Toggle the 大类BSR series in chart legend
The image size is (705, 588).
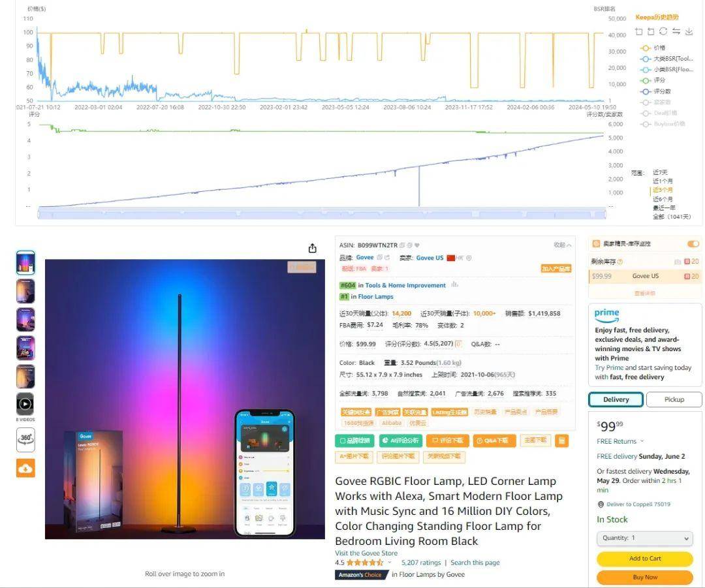pyautogui.click(x=666, y=59)
